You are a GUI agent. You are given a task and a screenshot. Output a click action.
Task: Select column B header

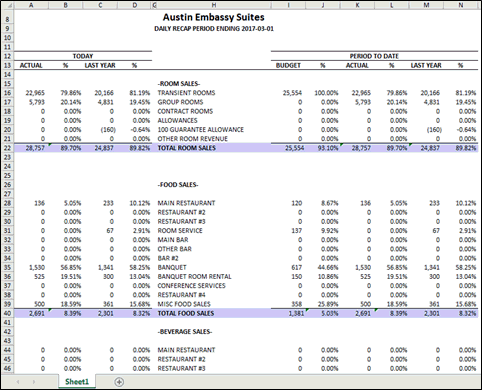[66, 5]
